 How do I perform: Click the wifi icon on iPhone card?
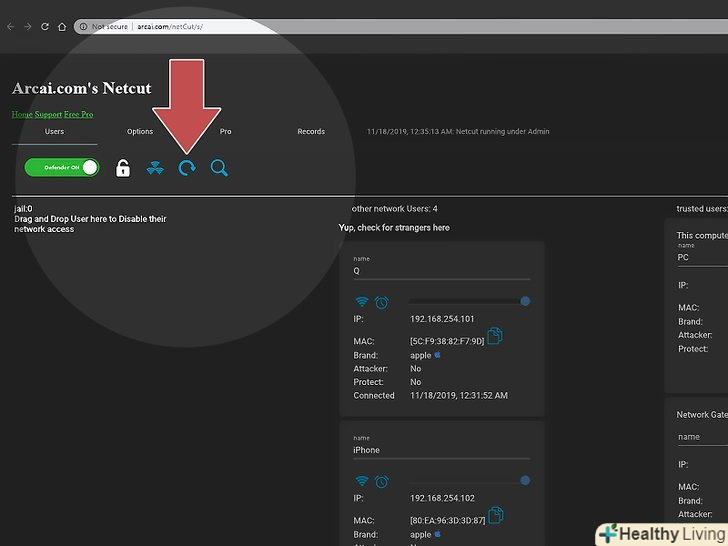point(362,481)
